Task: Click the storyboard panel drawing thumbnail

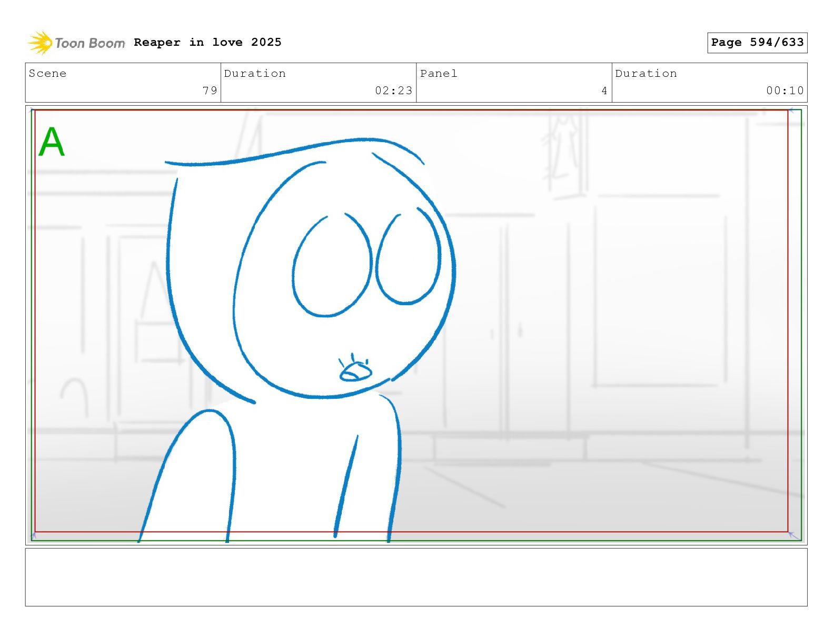Action: point(416,325)
